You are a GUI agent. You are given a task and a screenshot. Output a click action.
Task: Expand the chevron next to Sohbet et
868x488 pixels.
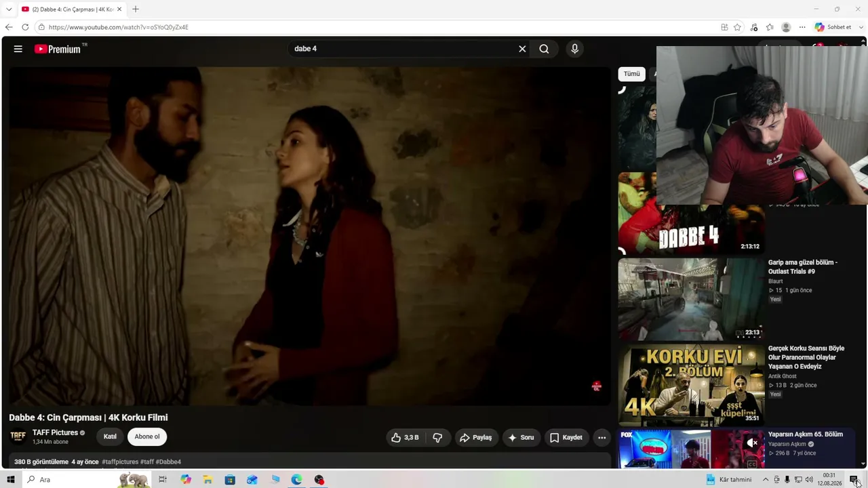point(862,27)
